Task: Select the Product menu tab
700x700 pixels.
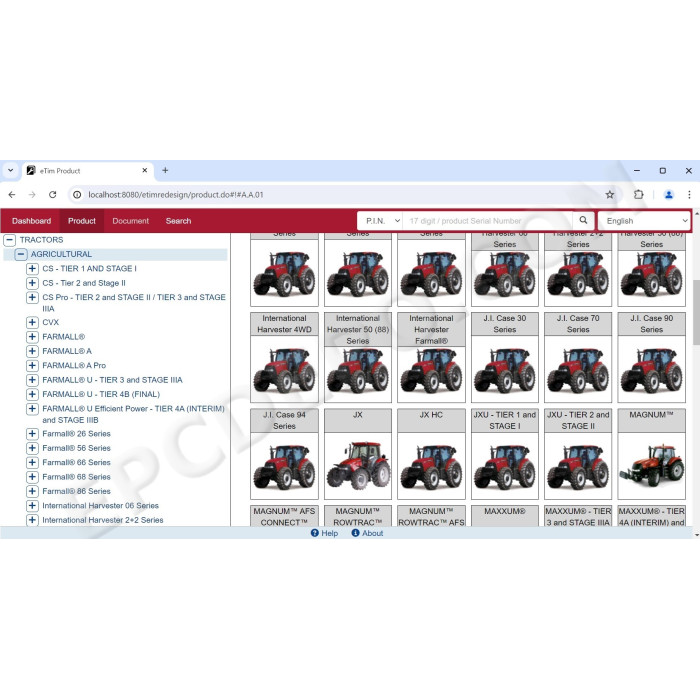Action: [x=82, y=221]
